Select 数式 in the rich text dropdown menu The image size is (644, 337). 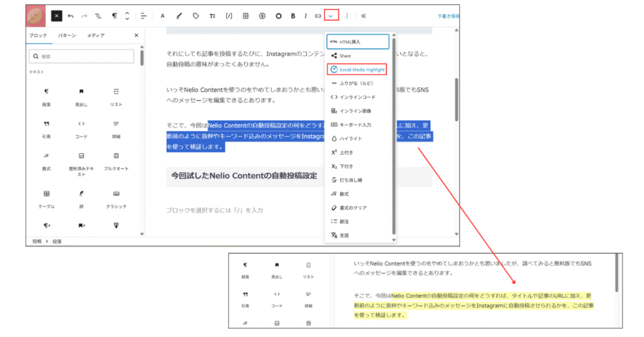pos(358,194)
